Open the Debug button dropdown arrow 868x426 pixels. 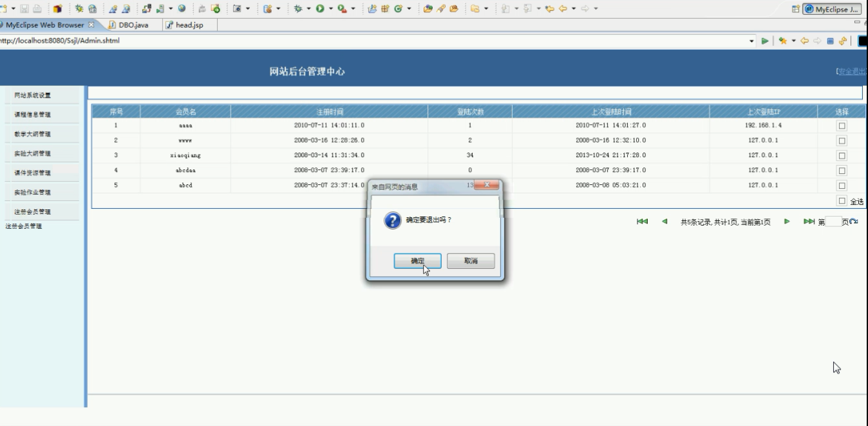309,8
